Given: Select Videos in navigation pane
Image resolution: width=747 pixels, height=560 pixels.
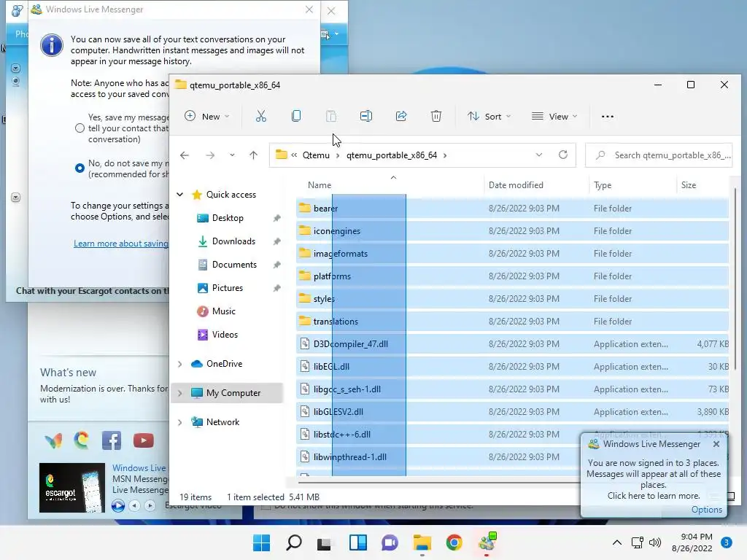Looking at the screenshot, I should [225, 334].
